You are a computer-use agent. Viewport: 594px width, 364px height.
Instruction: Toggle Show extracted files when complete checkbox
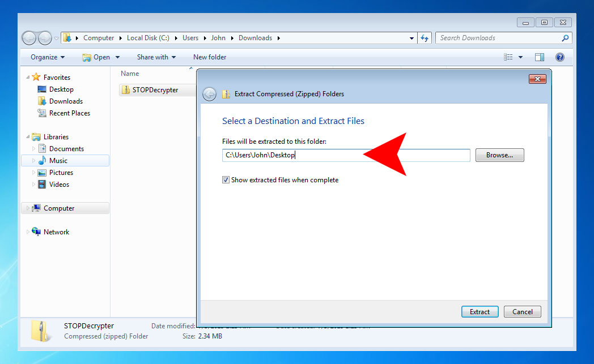226,180
